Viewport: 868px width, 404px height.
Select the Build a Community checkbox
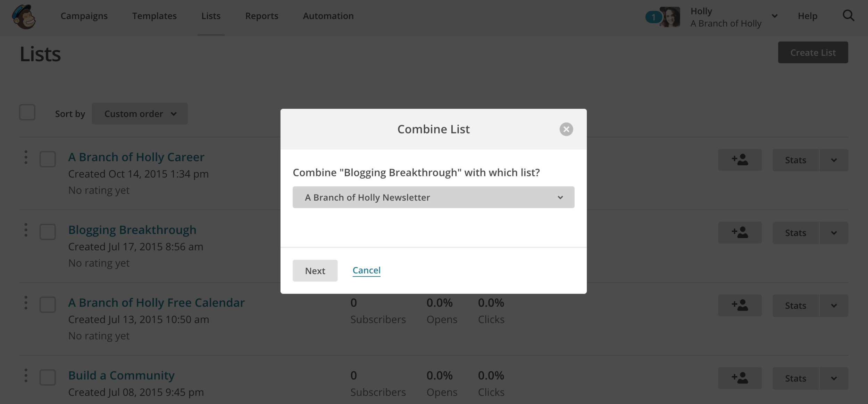point(48,377)
